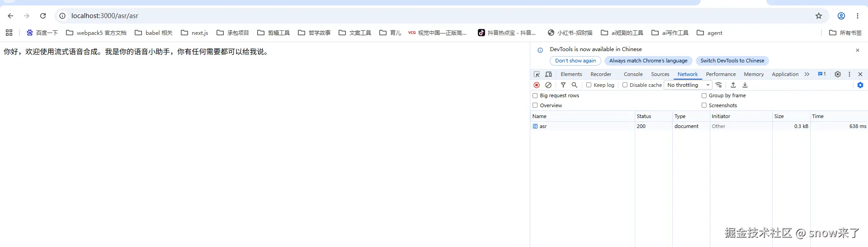Expand more DevTools tabs chevron
The height and width of the screenshot is (247, 868).
coord(807,74)
